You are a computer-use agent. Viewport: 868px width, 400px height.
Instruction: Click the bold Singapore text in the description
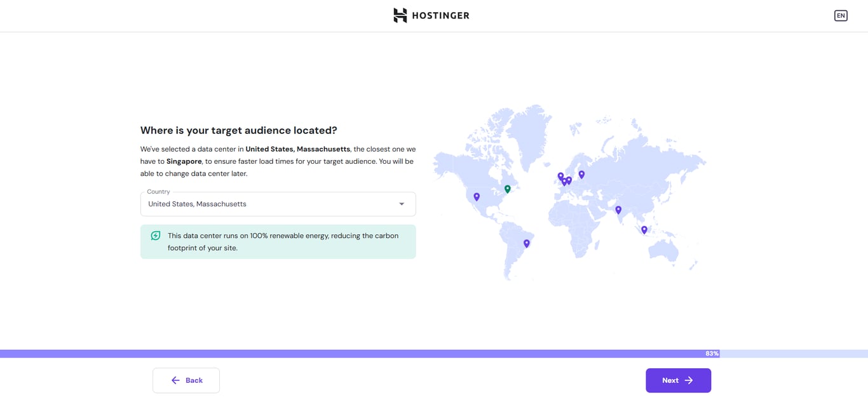click(184, 161)
